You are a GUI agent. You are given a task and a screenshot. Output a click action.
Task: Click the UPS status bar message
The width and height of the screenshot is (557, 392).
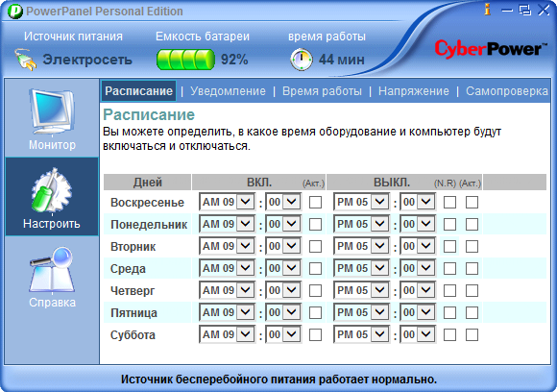(278, 380)
